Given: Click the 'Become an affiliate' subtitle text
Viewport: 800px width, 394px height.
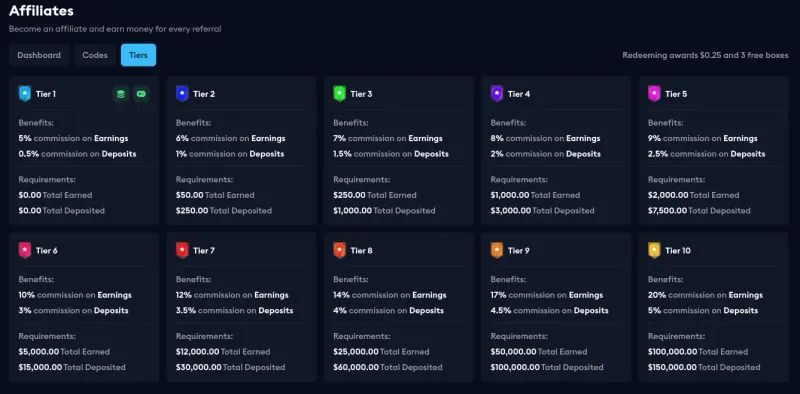Looking at the screenshot, I should coord(115,29).
